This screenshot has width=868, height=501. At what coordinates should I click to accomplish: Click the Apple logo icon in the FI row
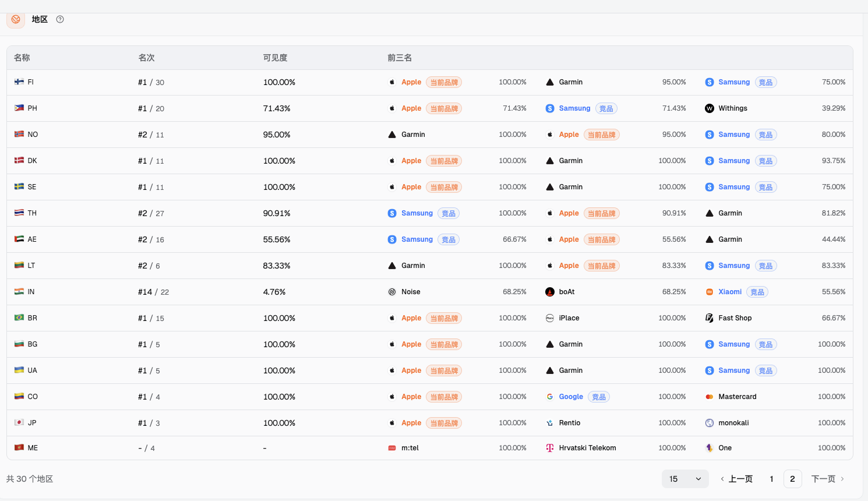pyautogui.click(x=392, y=82)
